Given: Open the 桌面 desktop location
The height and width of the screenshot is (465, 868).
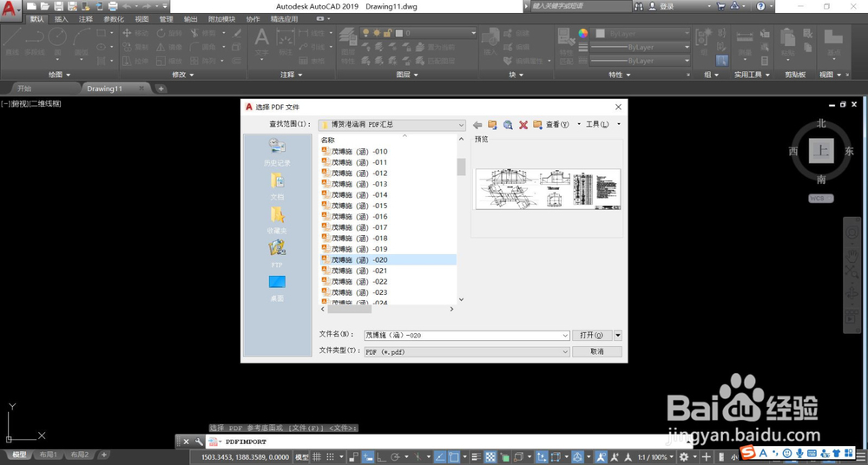Looking at the screenshot, I should click(x=278, y=288).
